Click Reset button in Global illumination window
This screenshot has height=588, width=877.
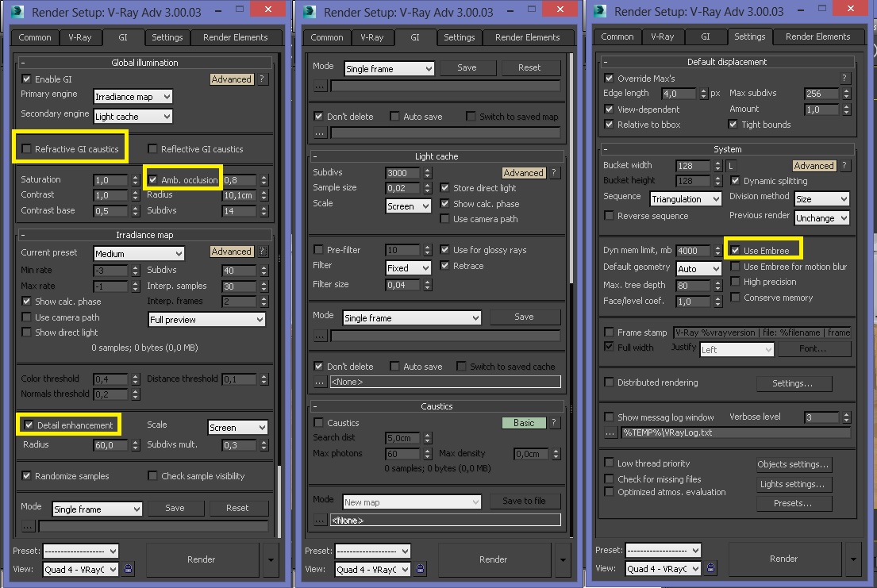(x=237, y=508)
